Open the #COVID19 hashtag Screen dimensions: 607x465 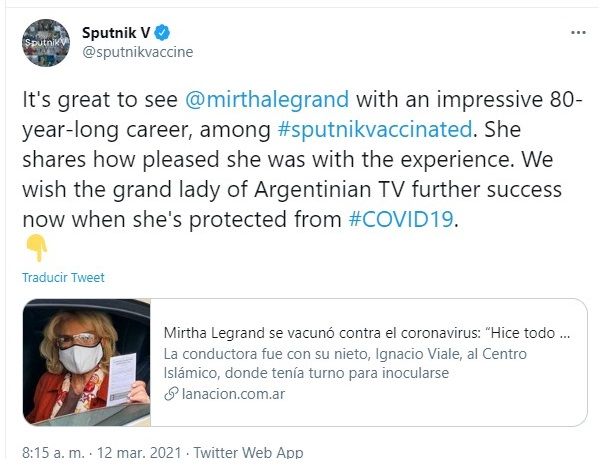[401, 219]
